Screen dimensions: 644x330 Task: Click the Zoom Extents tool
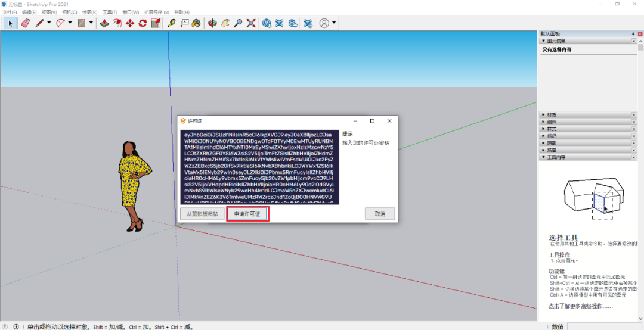251,23
